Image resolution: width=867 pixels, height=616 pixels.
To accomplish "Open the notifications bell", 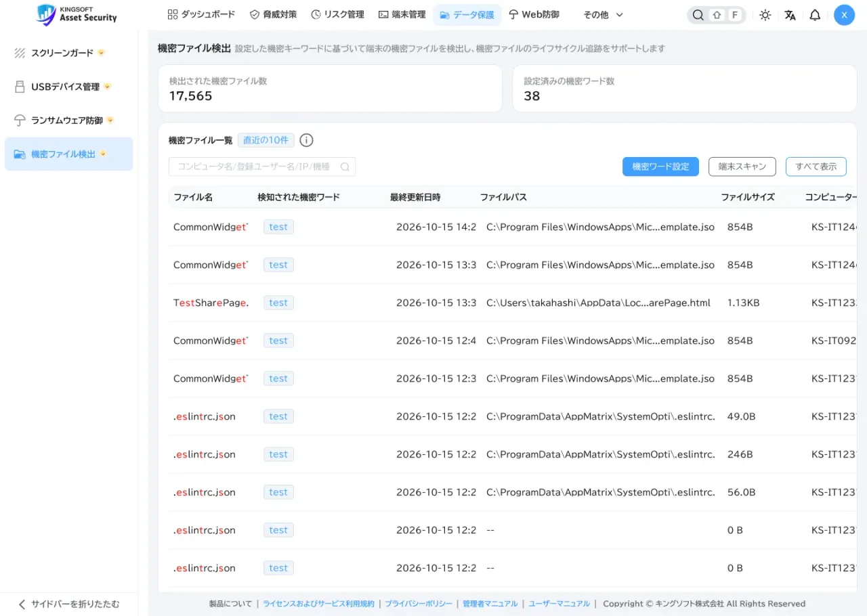I will 815,15.
